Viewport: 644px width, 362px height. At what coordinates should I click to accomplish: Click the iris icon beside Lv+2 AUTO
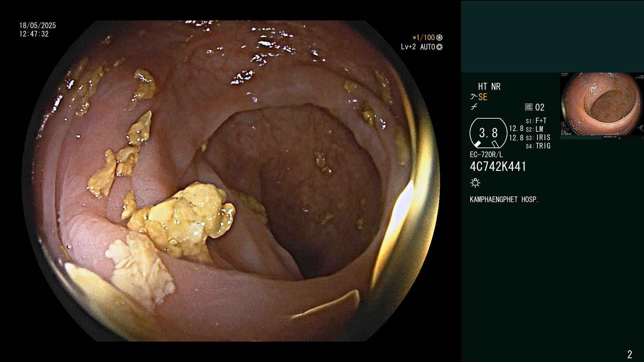coord(439,47)
